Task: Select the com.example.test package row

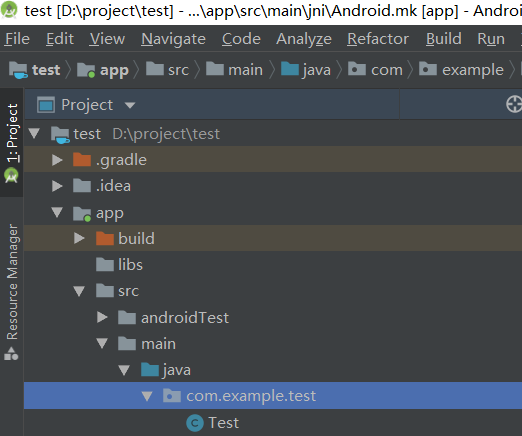Action: [273, 396]
